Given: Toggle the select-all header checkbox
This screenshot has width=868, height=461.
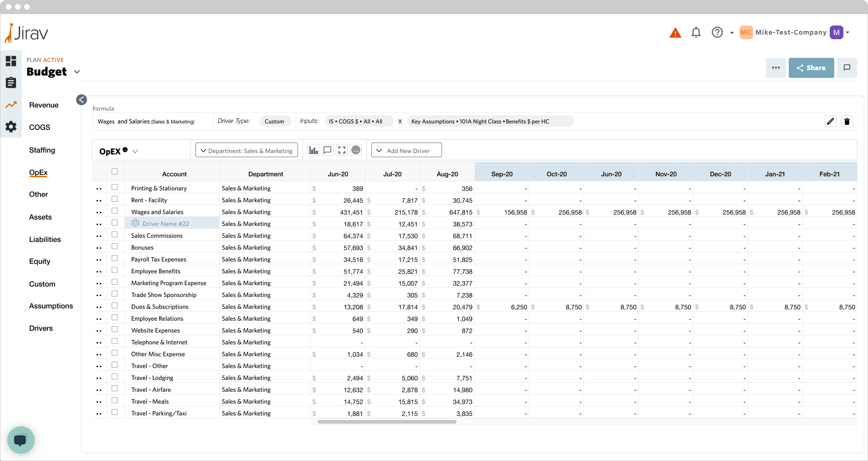Looking at the screenshot, I should pos(115,172).
